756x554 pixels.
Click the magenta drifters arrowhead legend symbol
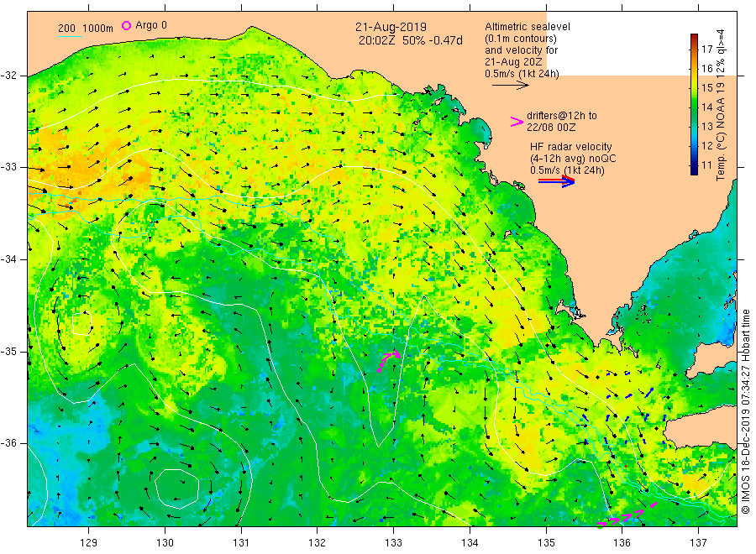point(517,122)
